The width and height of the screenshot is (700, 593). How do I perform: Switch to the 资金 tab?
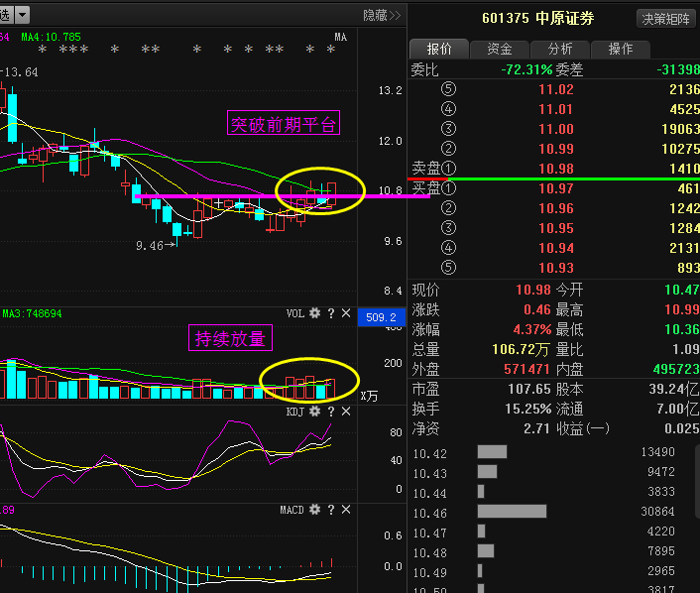pos(500,49)
